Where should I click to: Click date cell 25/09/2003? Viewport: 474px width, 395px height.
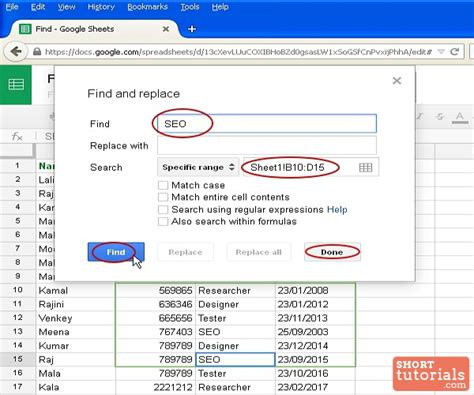315,332
